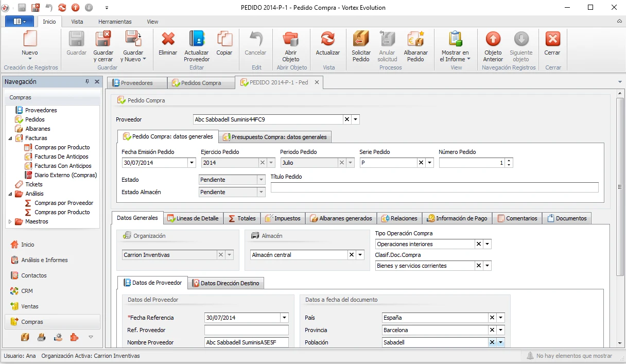Screen dimensions: 626x364
Task: Open the Impuestos tab
Action: pos(283,218)
